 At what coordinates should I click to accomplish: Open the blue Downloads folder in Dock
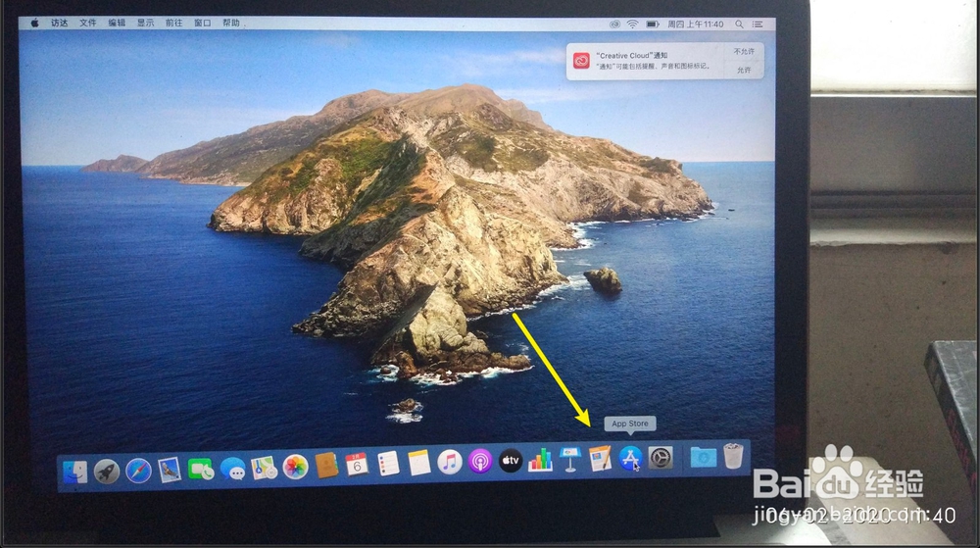coord(703,457)
